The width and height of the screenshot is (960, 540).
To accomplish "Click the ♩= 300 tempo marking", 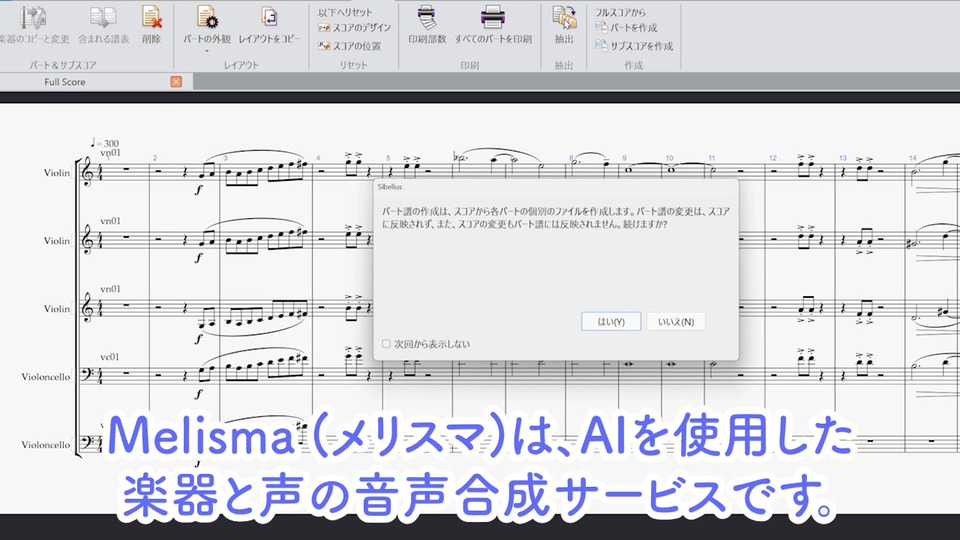I will pos(104,143).
